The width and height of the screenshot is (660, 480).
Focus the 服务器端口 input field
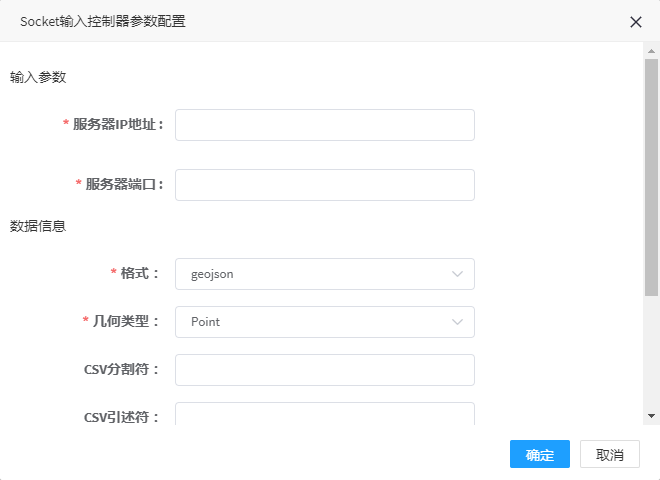325,185
